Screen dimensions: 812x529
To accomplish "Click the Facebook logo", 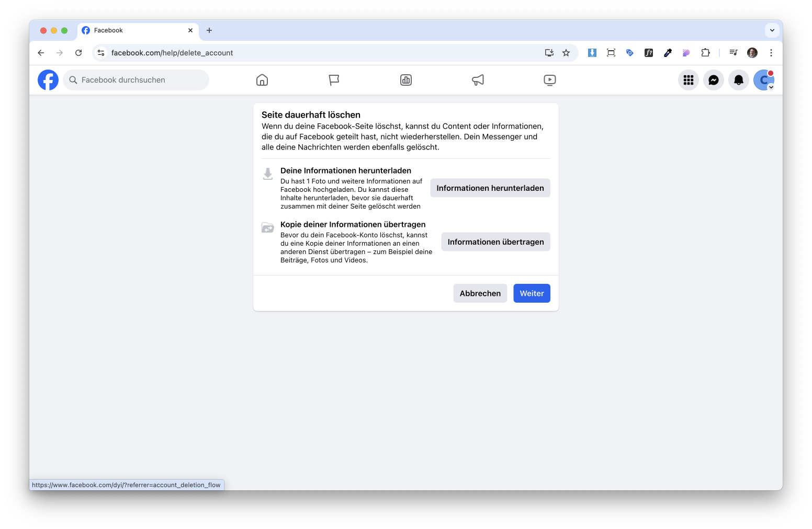I will (x=48, y=80).
